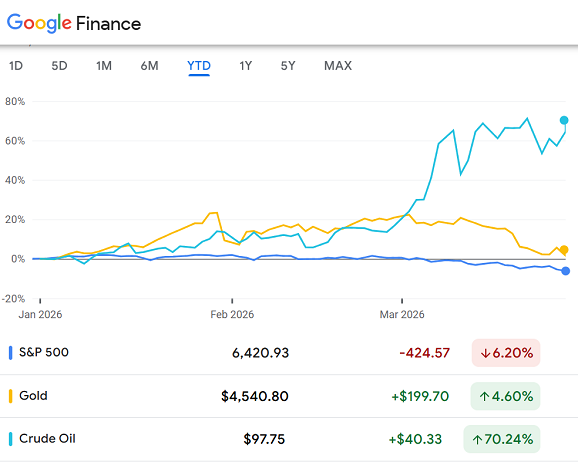
Task: Open the S&P 500 row
Action: pos(289,353)
